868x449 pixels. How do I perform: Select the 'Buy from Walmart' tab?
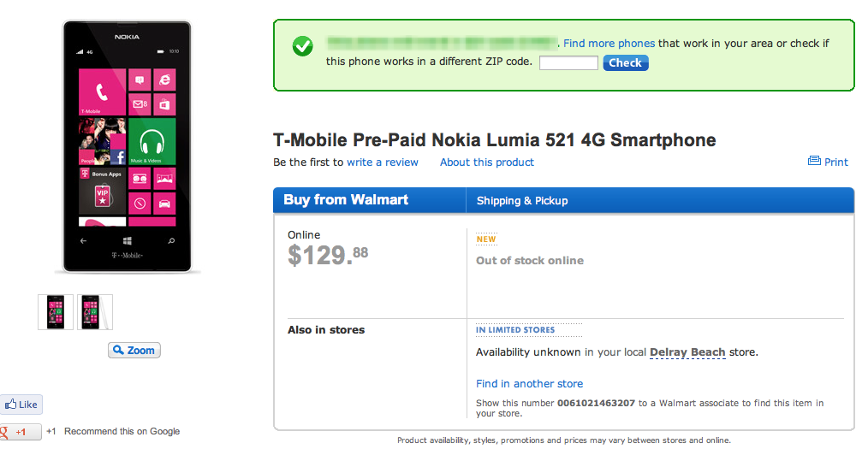click(x=346, y=200)
